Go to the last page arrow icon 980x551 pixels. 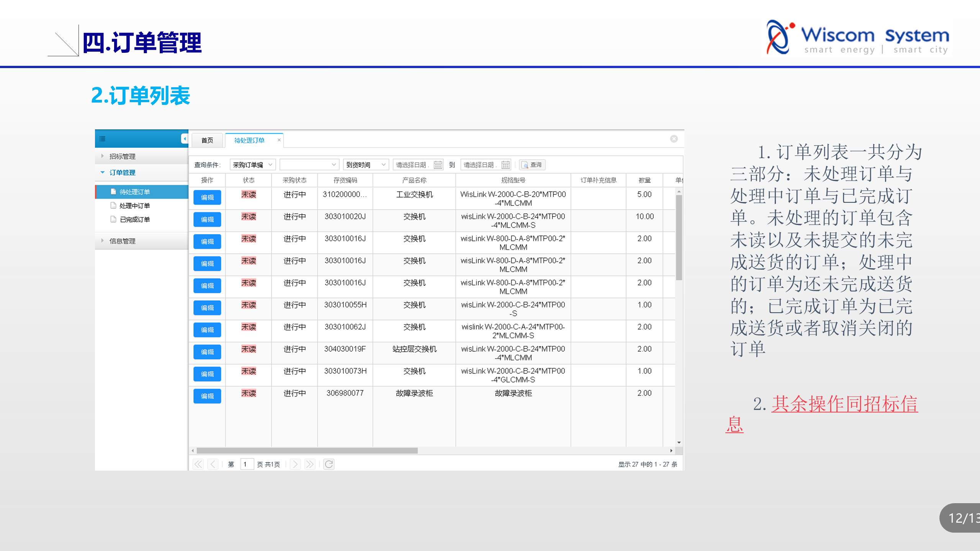309,464
